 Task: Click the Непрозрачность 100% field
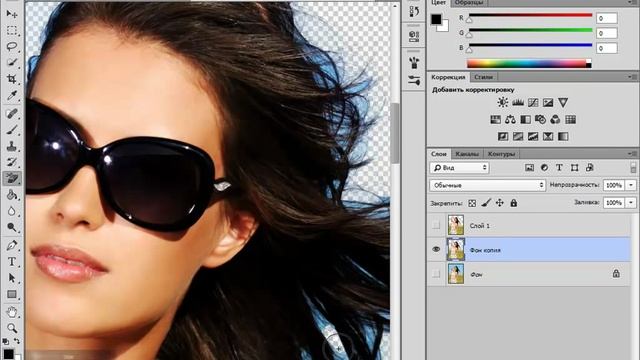[613, 185]
